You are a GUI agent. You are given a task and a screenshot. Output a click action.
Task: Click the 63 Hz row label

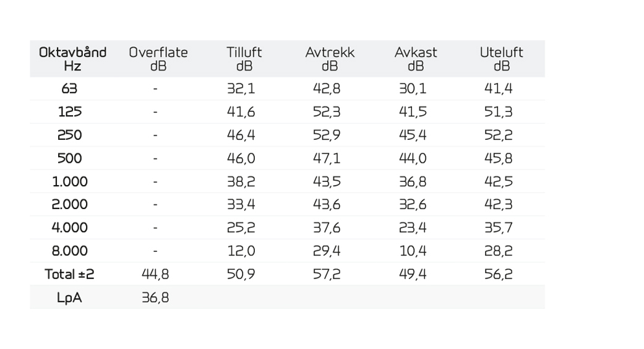click(x=69, y=88)
